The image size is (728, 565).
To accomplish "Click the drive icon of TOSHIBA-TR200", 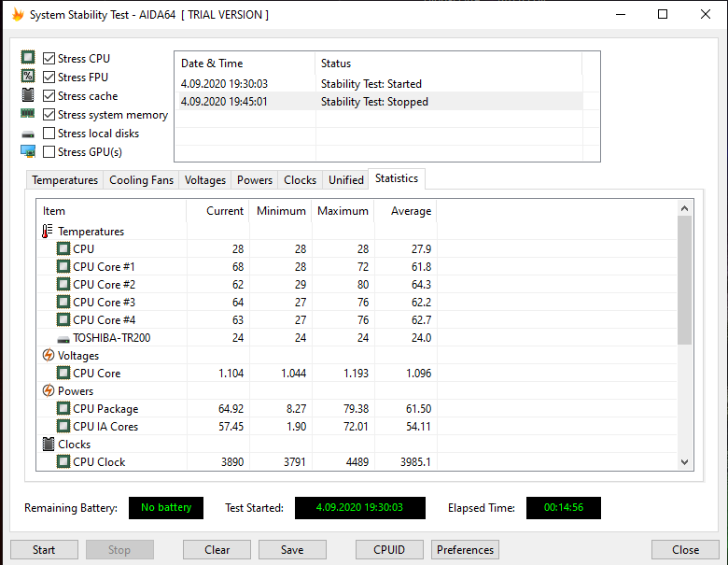I will click(x=63, y=339).
